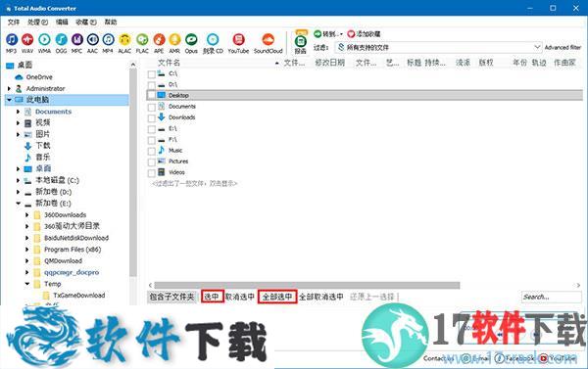Click the filtered files hint text

point(194,184)
